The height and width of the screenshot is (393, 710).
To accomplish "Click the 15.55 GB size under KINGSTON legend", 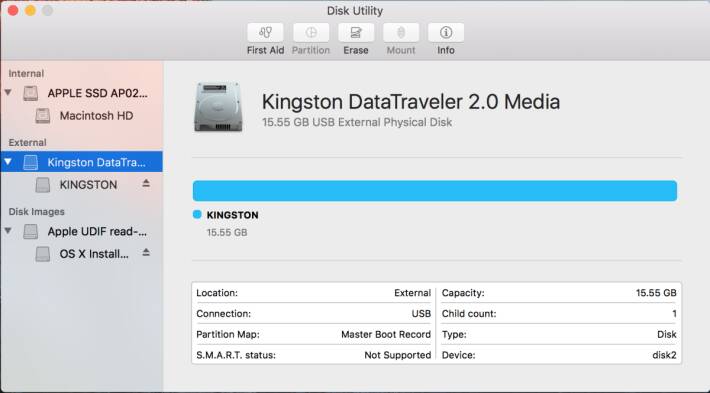I will 227,232.
